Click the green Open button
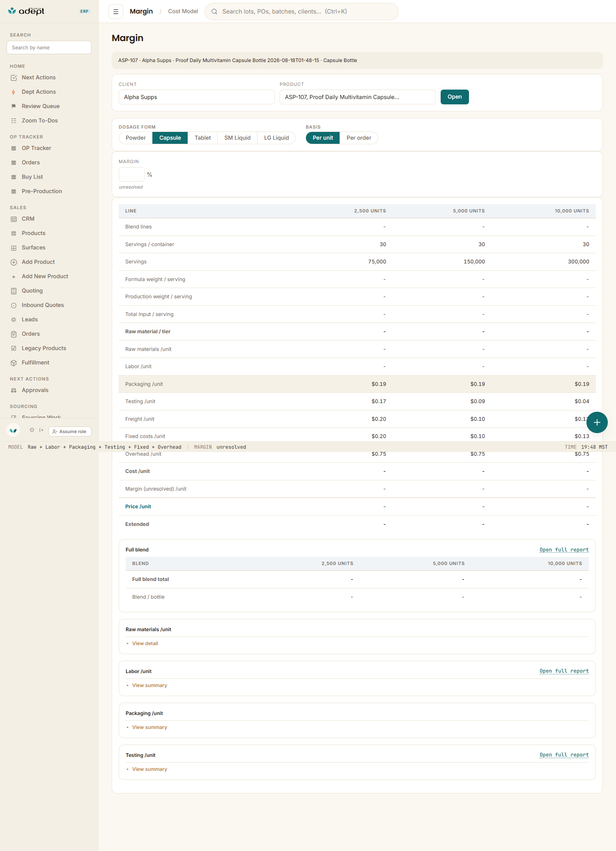The image size is (616, 851). click(455, 97)
